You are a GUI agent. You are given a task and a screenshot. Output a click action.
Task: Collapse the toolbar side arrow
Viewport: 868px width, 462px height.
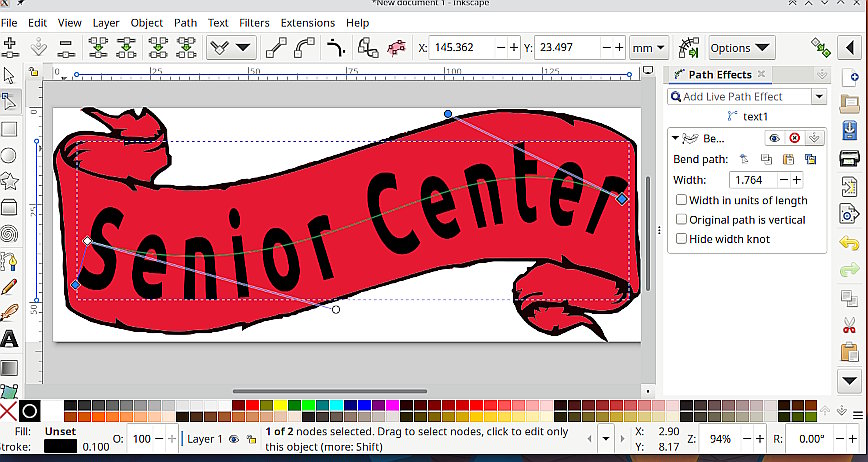point(850,48)
